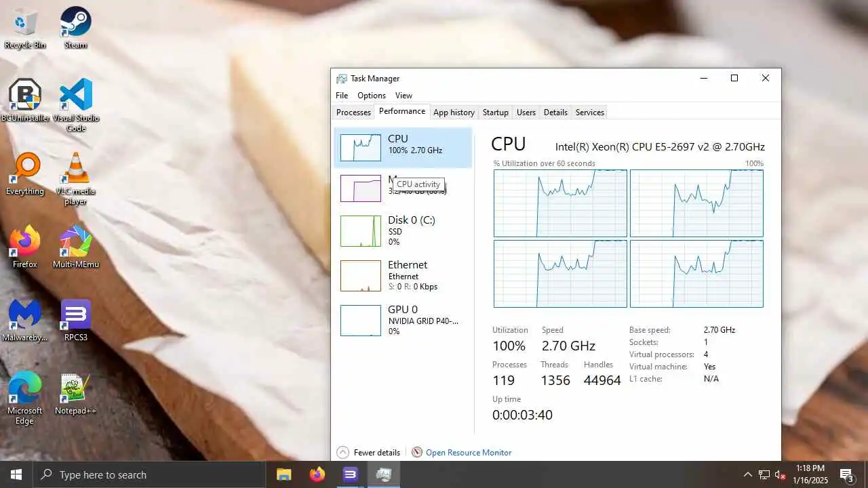Select the Performance tab
868x488 pixels.
coord(402,111)
